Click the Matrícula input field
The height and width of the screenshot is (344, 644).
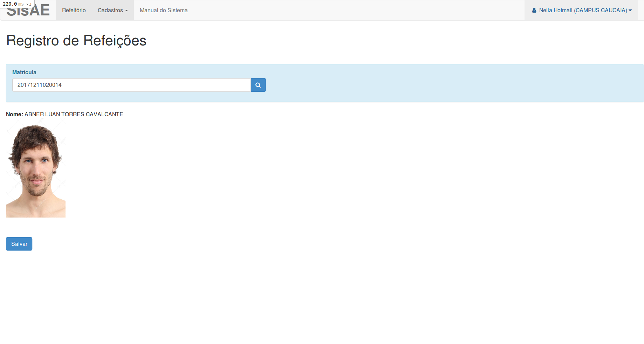coord(132,85)
